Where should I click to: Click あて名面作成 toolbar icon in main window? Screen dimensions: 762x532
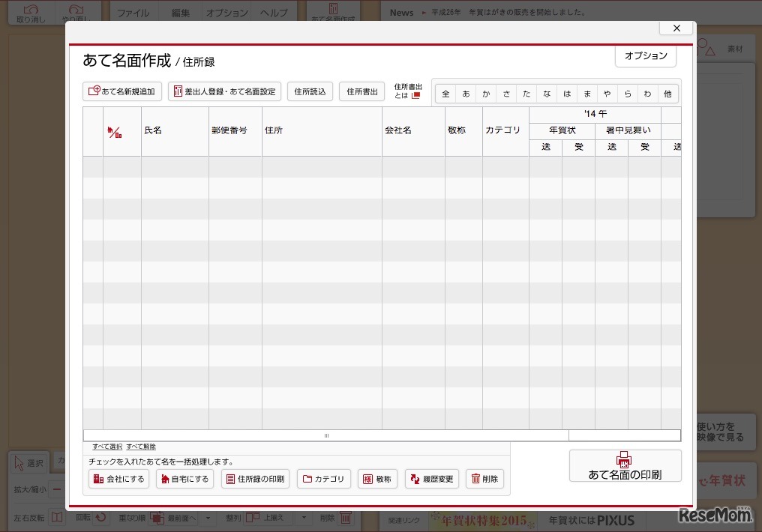(333, 12)
